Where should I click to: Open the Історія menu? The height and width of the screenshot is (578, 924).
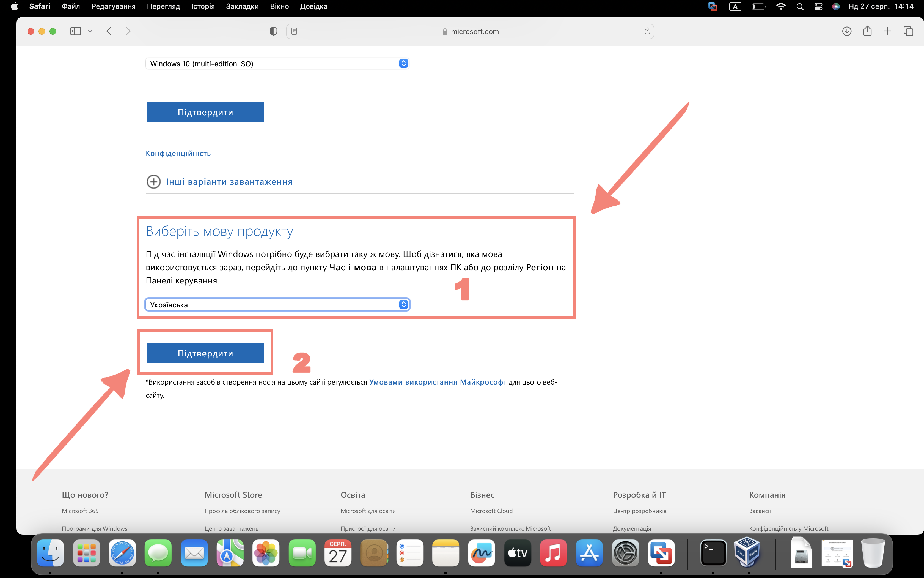pyautogui.click(x=203, y=7)
